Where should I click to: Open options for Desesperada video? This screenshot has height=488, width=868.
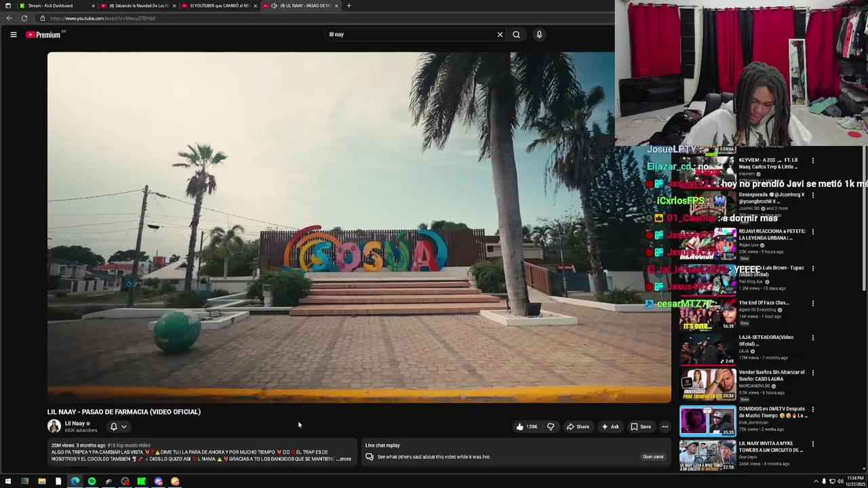[812, 195]
